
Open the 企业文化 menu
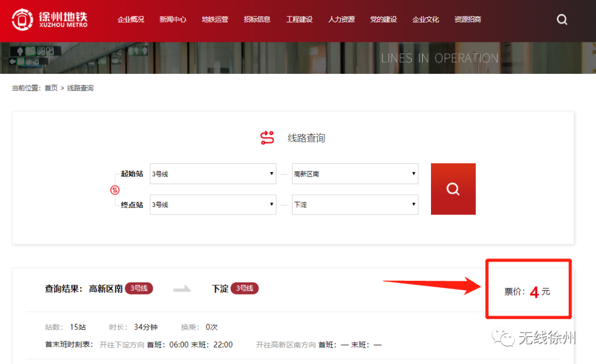coord(425,19)
